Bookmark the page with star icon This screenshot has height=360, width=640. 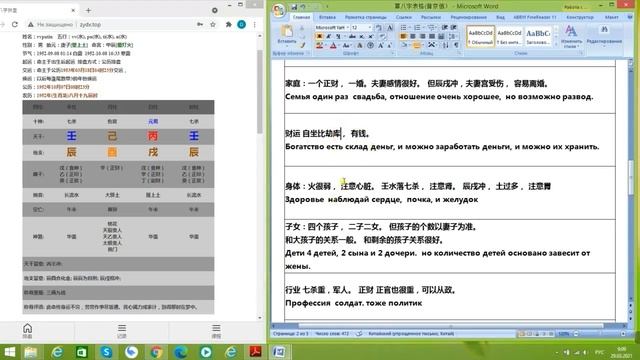[x=213, y=24]
